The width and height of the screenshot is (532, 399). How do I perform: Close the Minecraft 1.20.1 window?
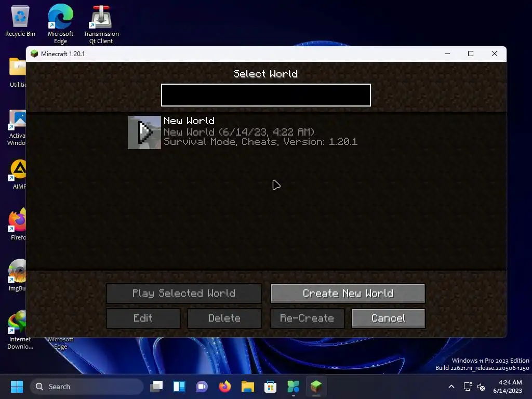pyautogui.click(x=495, y=54)
